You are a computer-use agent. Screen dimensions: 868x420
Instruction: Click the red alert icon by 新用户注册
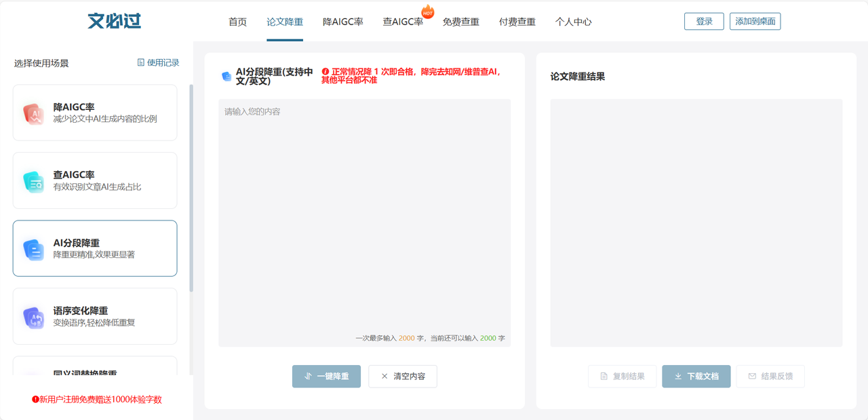35,400
